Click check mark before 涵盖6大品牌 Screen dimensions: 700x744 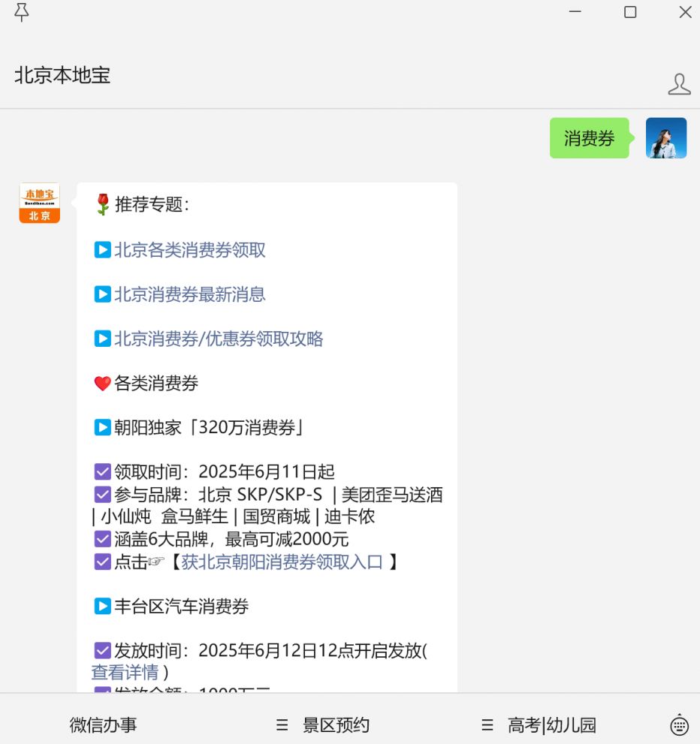102,539
